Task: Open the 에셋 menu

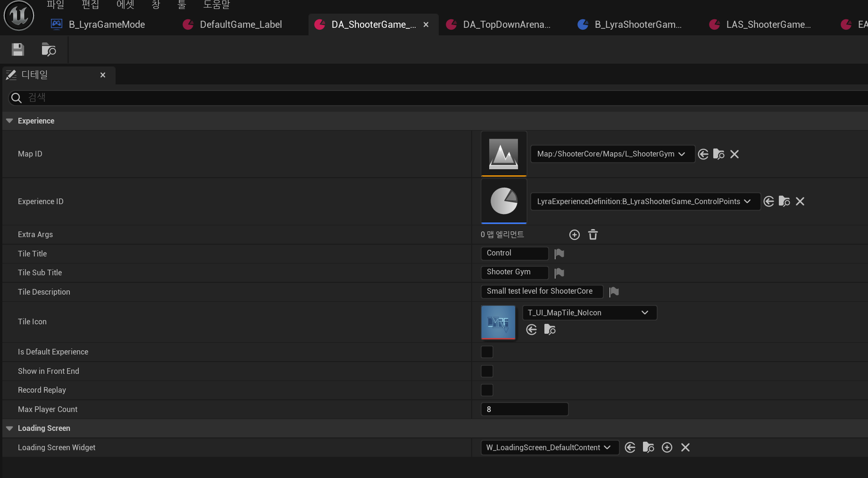Action: tap(125, 5)
